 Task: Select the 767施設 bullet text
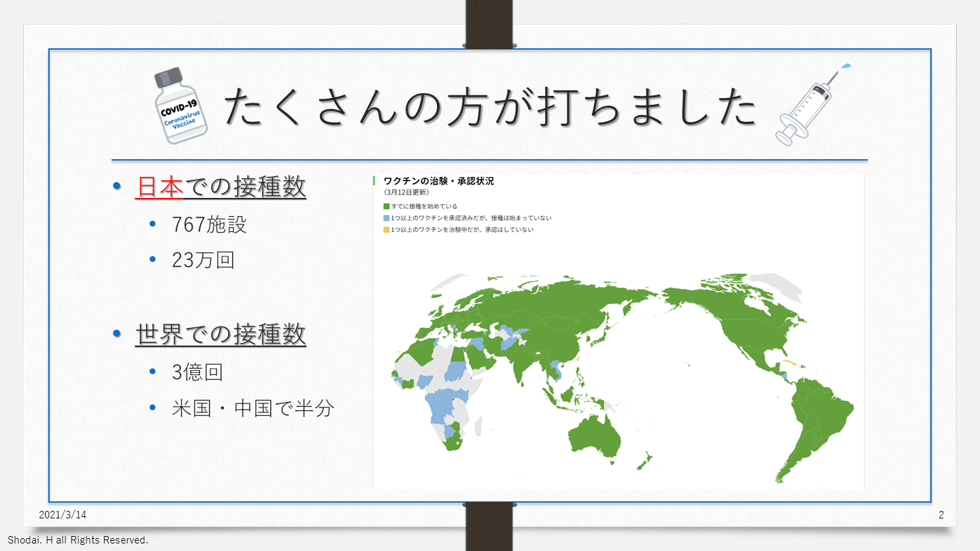209,225
